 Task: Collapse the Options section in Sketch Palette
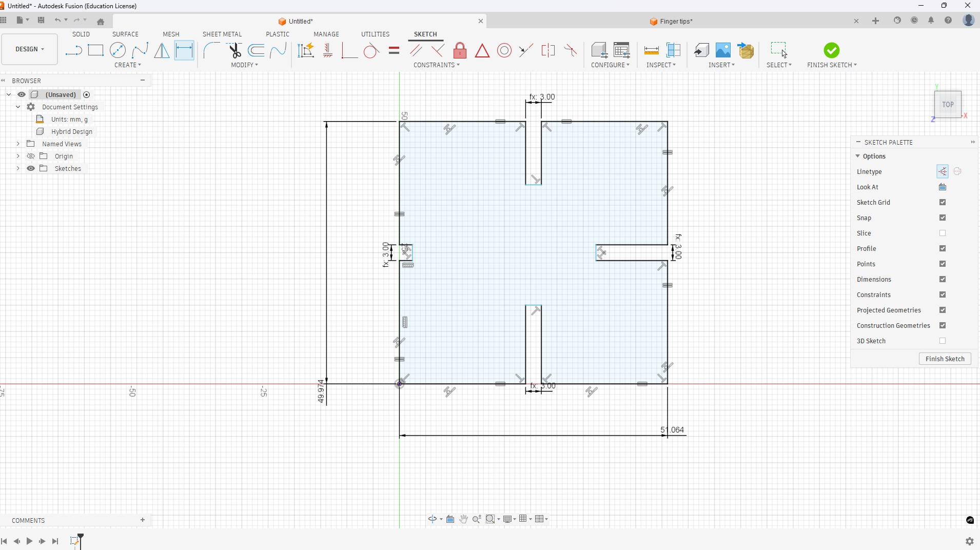[x=858, y=156]
